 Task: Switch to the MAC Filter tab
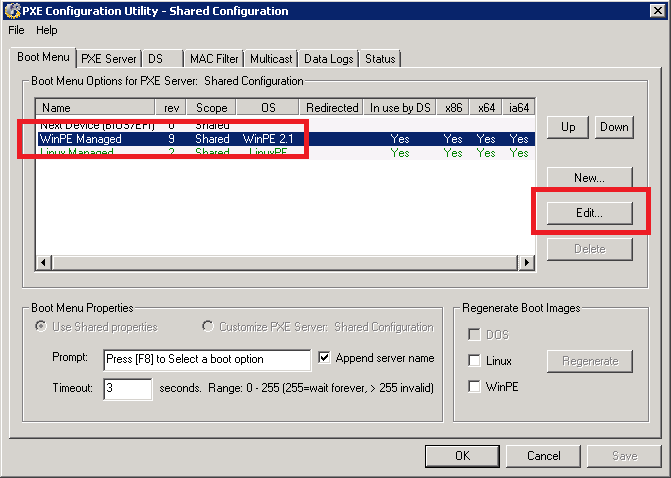(x=214, y=59)
